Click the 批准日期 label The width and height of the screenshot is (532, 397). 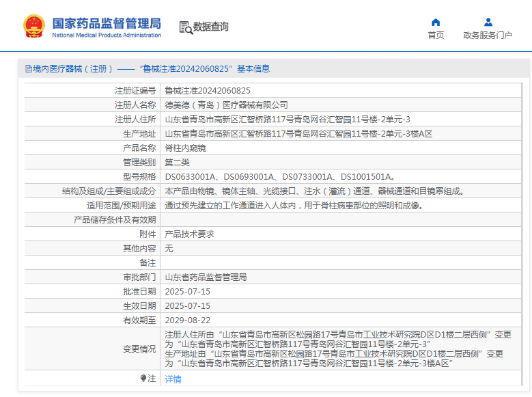(x=139, y=292)
